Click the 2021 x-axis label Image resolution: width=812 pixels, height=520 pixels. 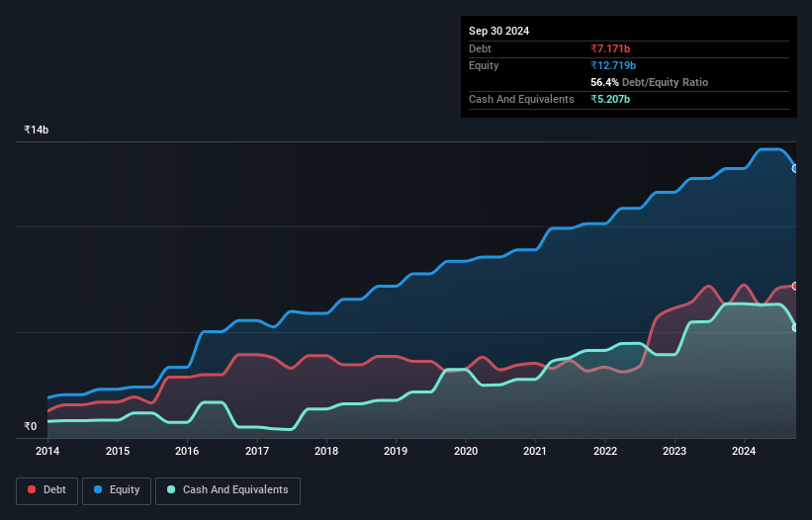[535, 451]
